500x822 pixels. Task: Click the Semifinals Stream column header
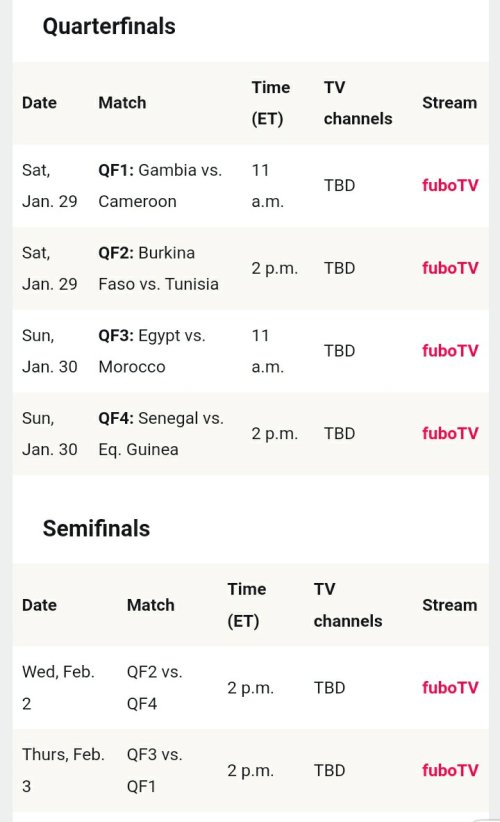(x=450, y=605)
